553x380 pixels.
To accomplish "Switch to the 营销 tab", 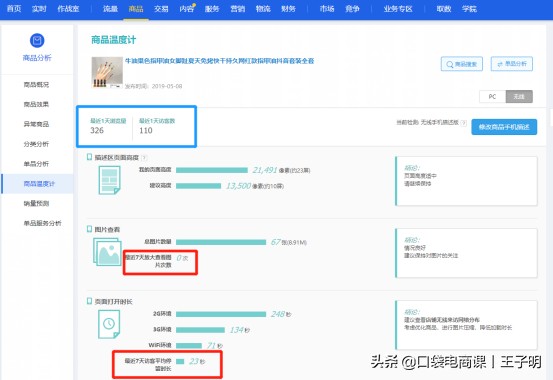I will [237, 9].
